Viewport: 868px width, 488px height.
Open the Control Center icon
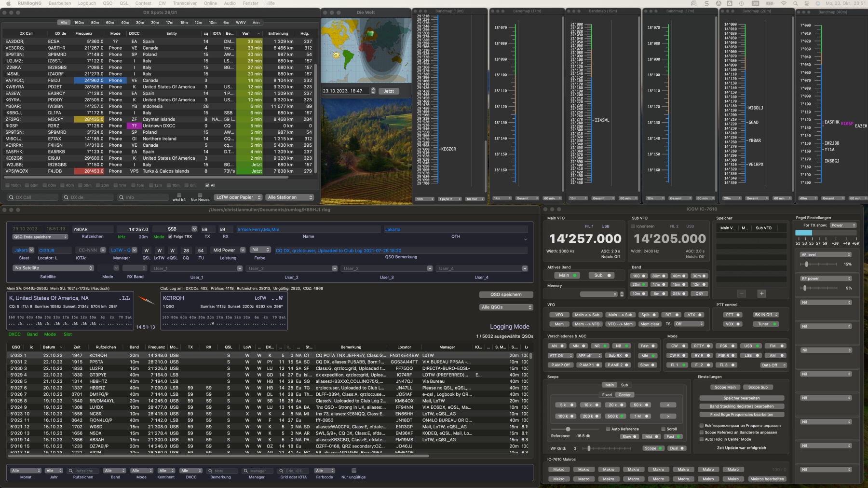(807, 3)
